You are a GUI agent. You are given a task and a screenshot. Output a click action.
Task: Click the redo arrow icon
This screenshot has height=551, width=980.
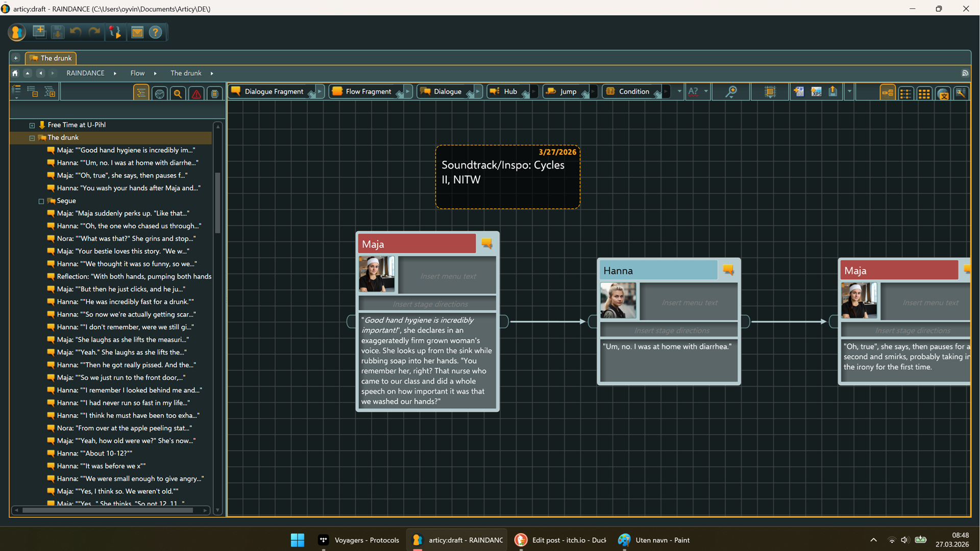click(x=94, y=32)
